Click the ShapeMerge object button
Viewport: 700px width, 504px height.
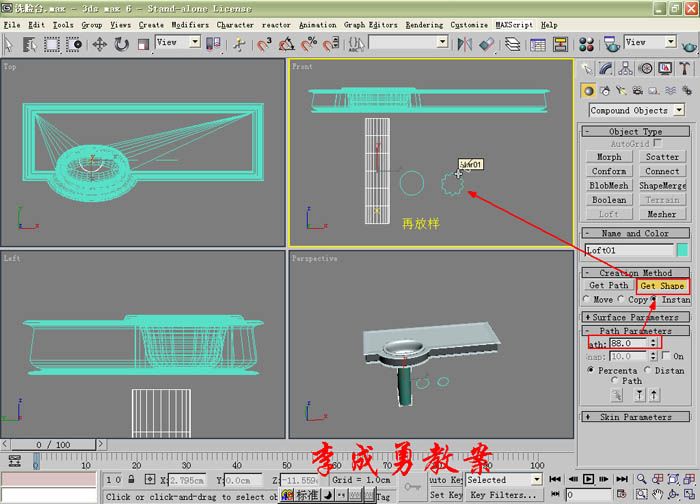[662, 185]
